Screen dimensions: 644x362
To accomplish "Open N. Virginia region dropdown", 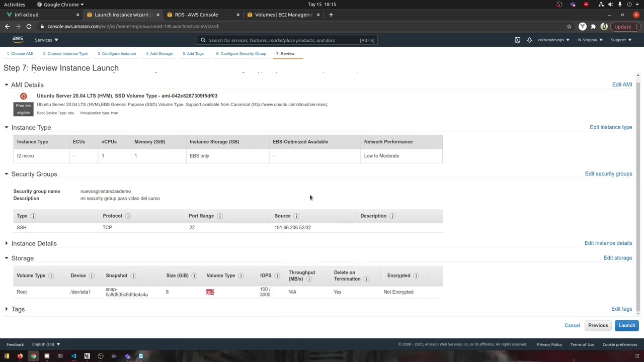I will point(590,40).
